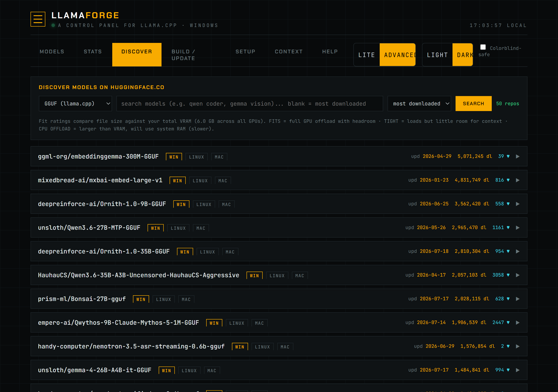The image size is (558, 392).
Task: Click the heart icon on Qwen3.6-27B-MTP-GGUF row
Action: 508,228
